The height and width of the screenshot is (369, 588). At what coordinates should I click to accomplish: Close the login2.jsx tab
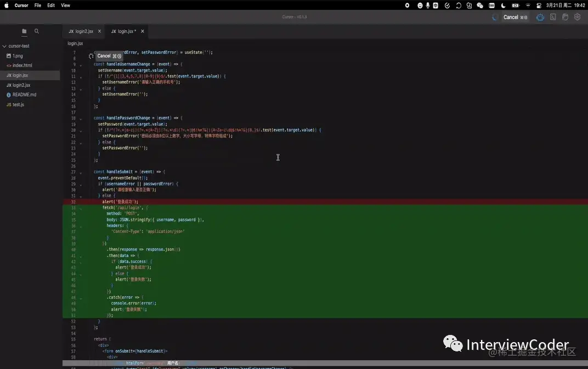click(x=99, y=31)
